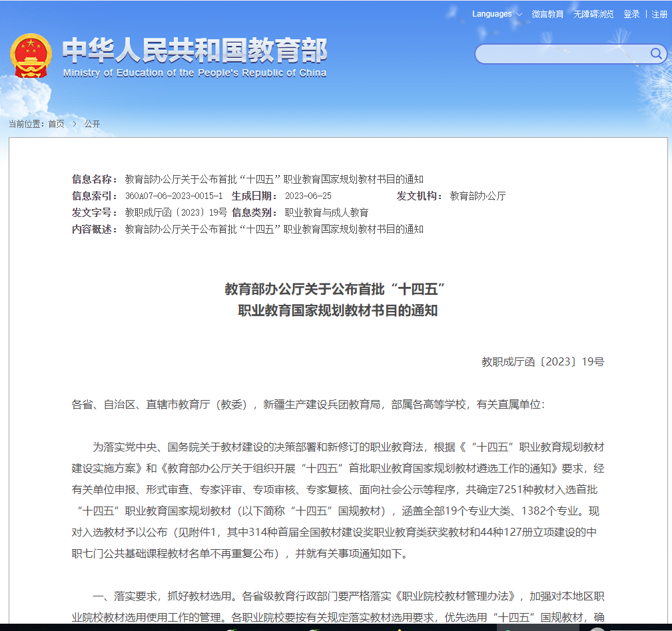Click the 生成日期 value 2023-06-25
Screen dimensions: 672x631
308,196
